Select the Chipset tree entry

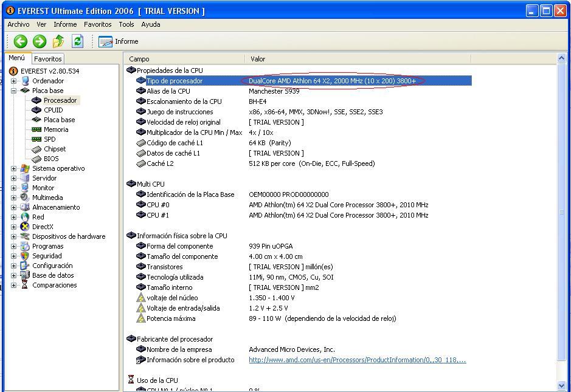point(55,149)
